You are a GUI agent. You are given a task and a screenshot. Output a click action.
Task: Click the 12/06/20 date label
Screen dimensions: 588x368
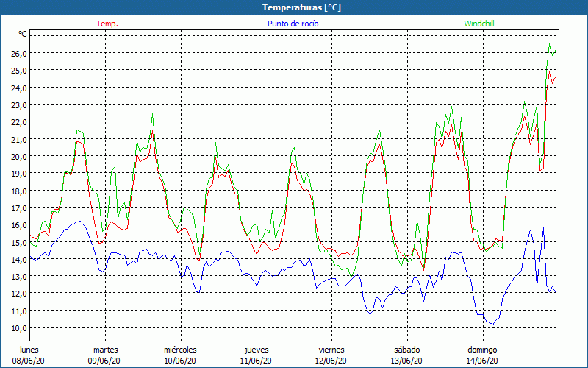331,361
